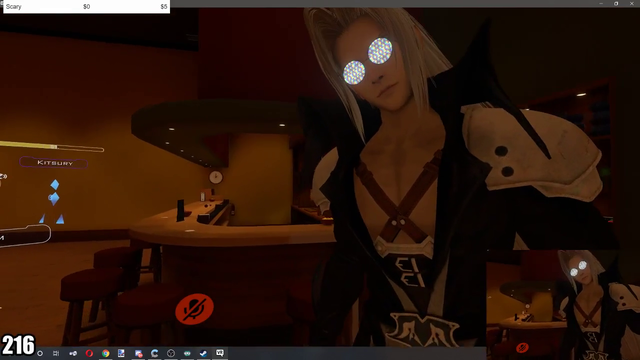This screenshot has height=360, width=640.
Task: Open Cortana search circle on taskbar
Action: click(x=40, y=353)
